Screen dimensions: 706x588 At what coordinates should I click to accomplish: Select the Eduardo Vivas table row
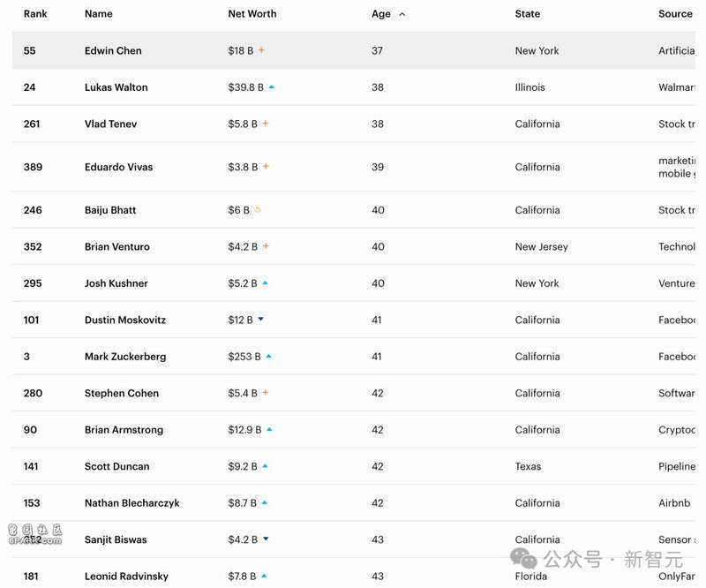coord(353,167)
